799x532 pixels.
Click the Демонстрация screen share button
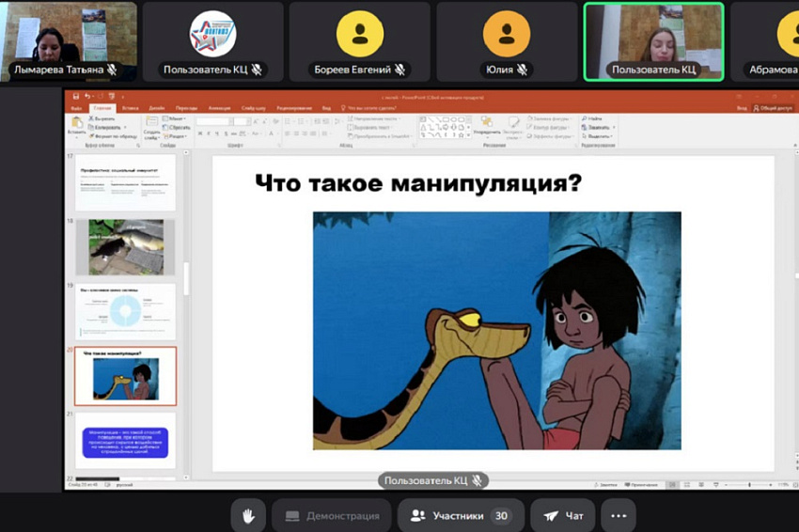click(332, 515)
